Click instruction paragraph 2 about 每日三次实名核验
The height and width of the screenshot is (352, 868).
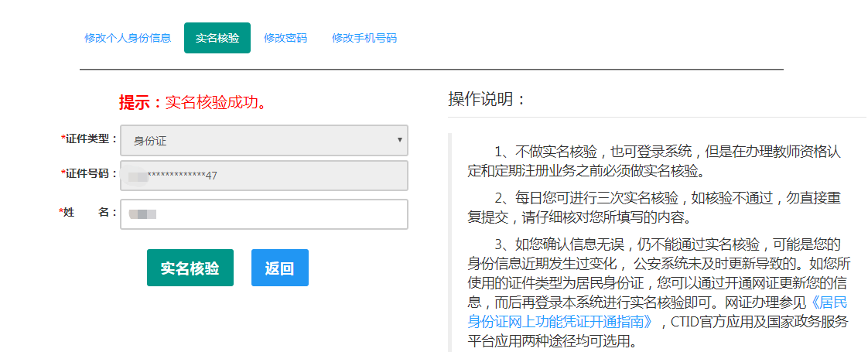pos(654,207)
